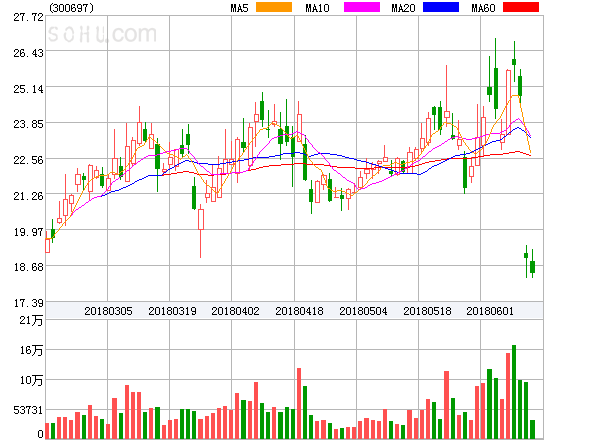Click the 10万 volume axis label

[x=31, y=380]
